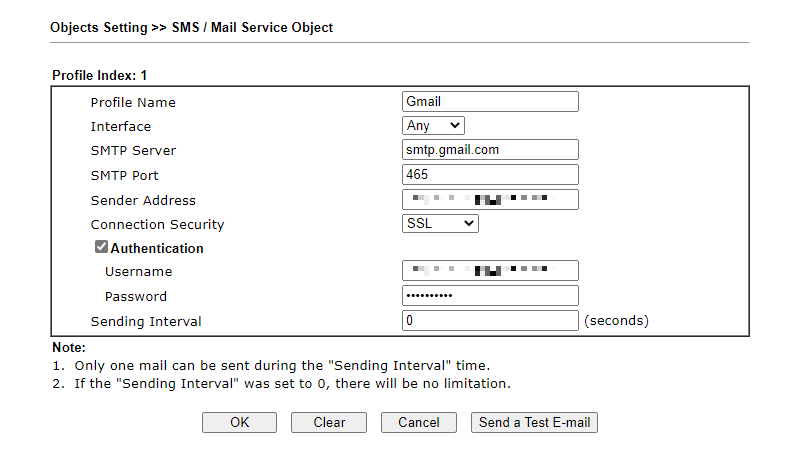800x450 pixels.
Task: Focus the Profile Name field containing Gmail
Action: point(490,102)
